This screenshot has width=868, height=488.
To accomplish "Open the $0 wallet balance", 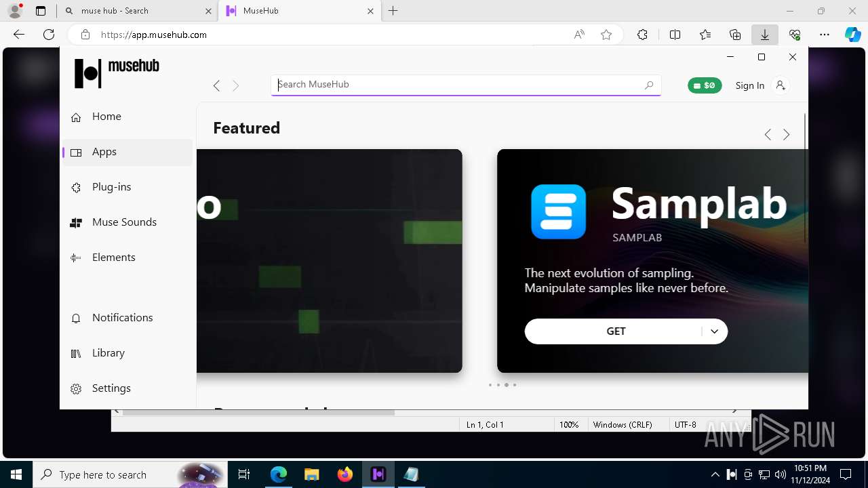I will pyautogui.click(x=705, y=85).
